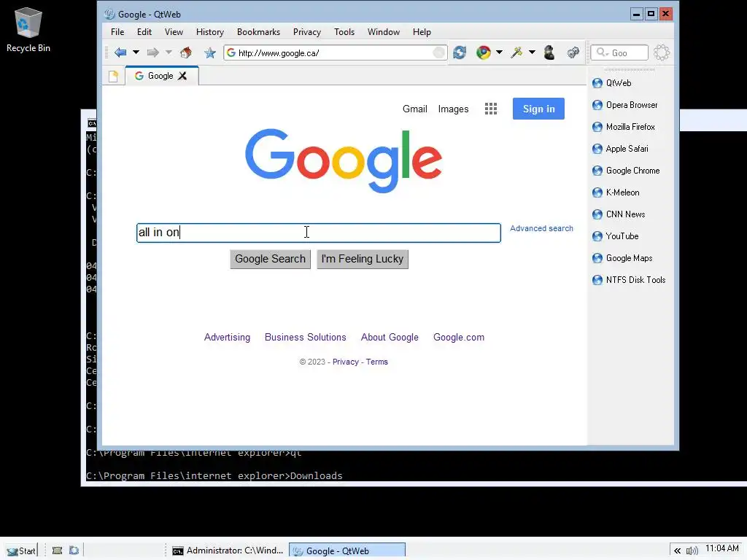747x560 pixels.
Task: Open the Google Maps sidebar bookmark
Action: (622, 259)
